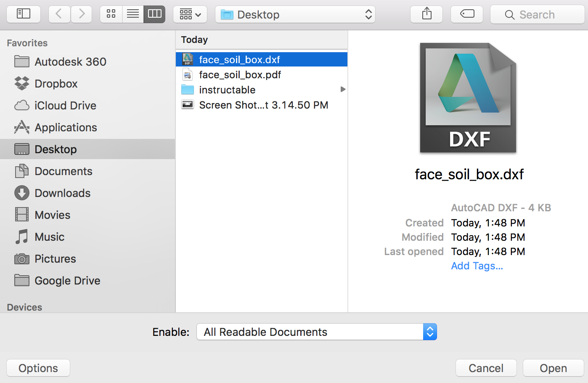The width and height of the screenshot is (588, 383).
Task: Click the Downloads arrow icon
Action: [x=22, y=193]
